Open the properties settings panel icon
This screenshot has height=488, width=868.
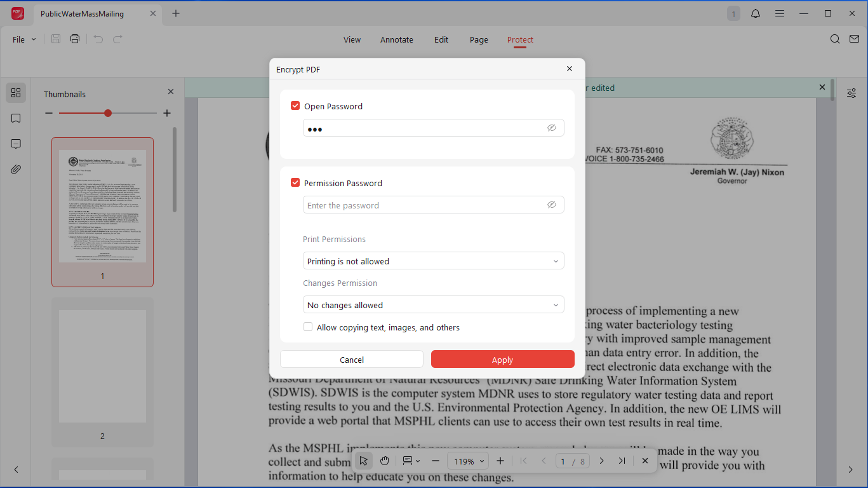851,93
